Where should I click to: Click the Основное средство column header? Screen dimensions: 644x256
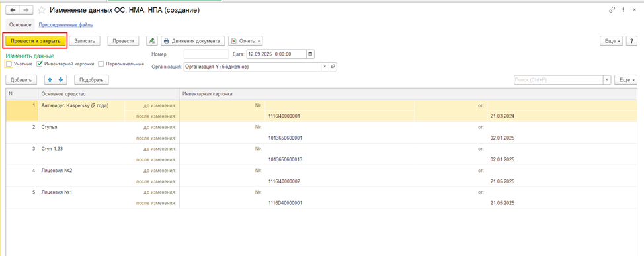109,94
